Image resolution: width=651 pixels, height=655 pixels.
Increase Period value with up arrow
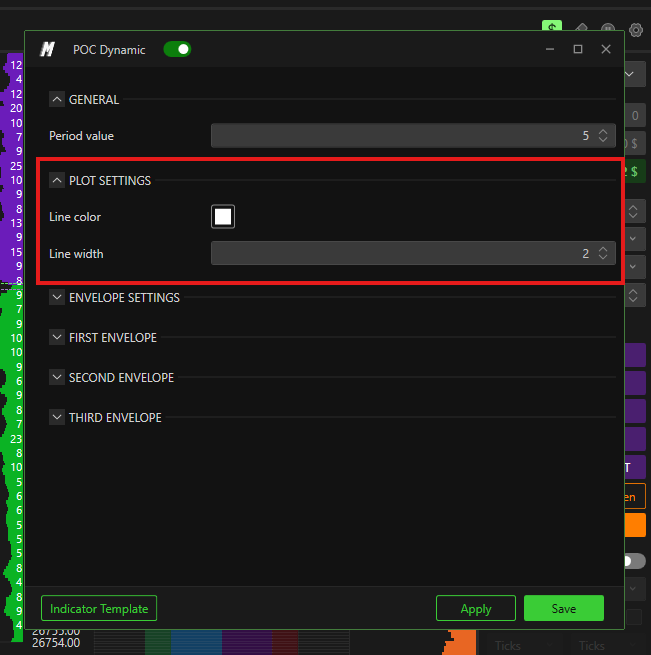coord(603,131)
